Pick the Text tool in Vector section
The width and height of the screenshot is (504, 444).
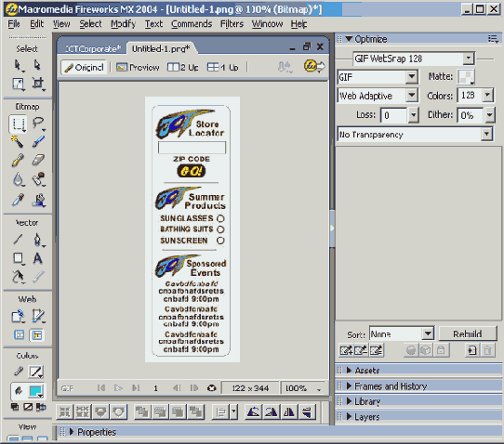[x=37, y=258]
